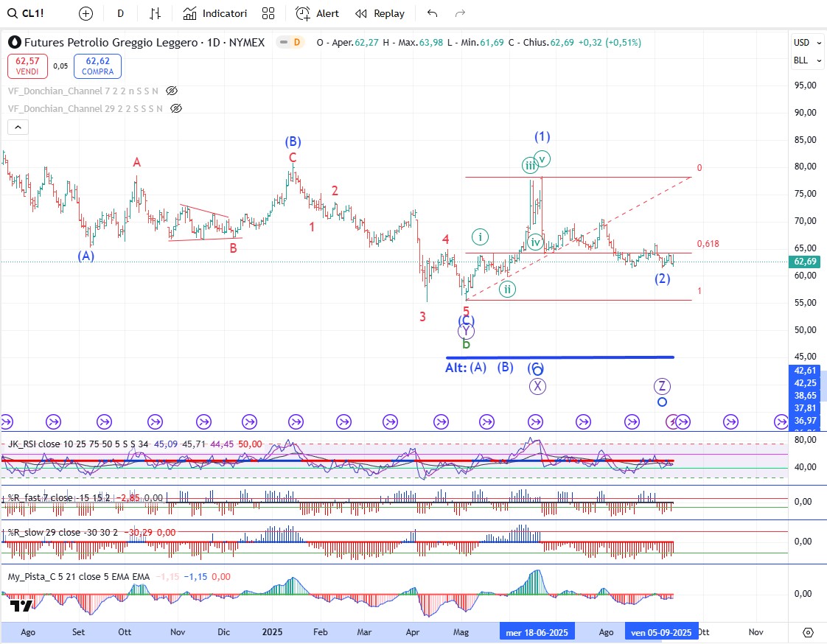Show the VF_Donchian_Channel 7 indicator
This screenshot has height=644, width=827.
click(x=172, y=91)
